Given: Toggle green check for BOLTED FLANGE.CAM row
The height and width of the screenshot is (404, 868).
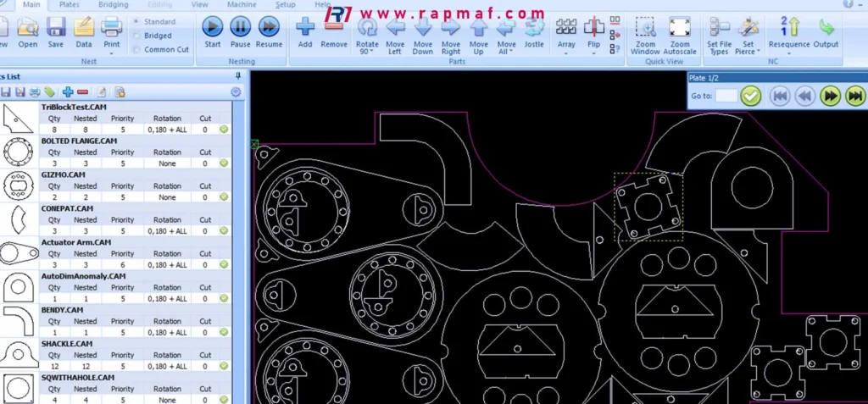Looking at the screenshot, I should pyautogui.click(x=224, y=163).
